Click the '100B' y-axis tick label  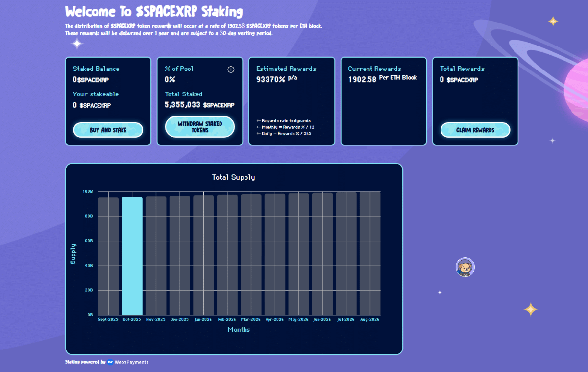[88, 191]
